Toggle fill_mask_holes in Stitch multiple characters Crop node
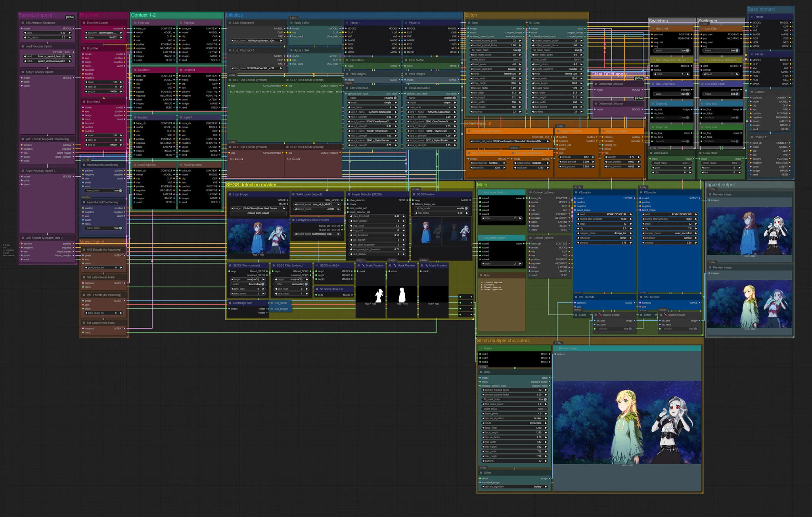Image resolution: width=812 pixels, height=517 pixels. tap(546, 399)
